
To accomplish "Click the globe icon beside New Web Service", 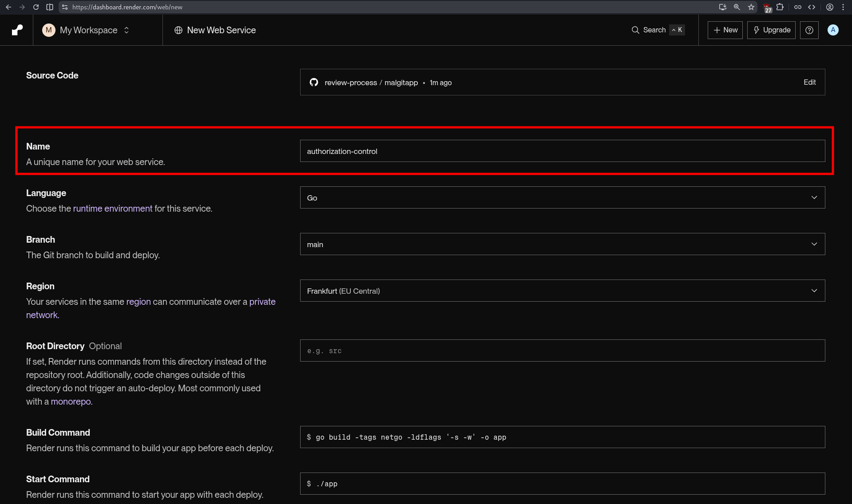I will pos(178,30).
